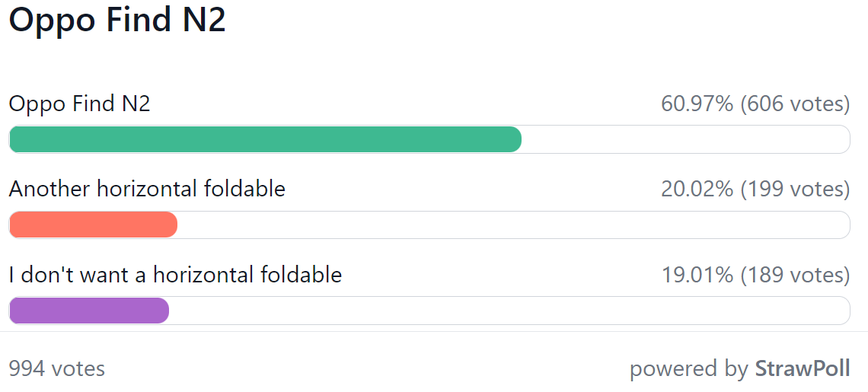The height and width of the screenshot is (392, 868).
Task: Click the 60.97% (606 votes) result
Action: point(755,104)
